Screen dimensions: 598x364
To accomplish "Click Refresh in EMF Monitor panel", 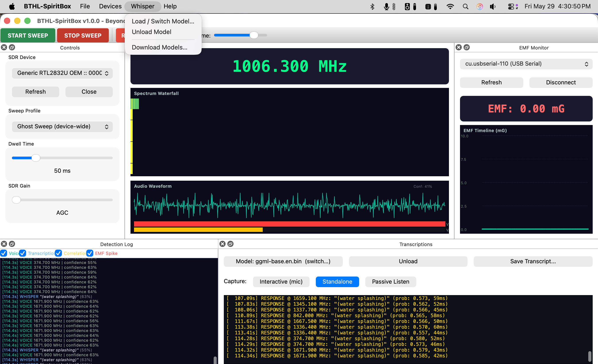I will click(x=491, y=82).
